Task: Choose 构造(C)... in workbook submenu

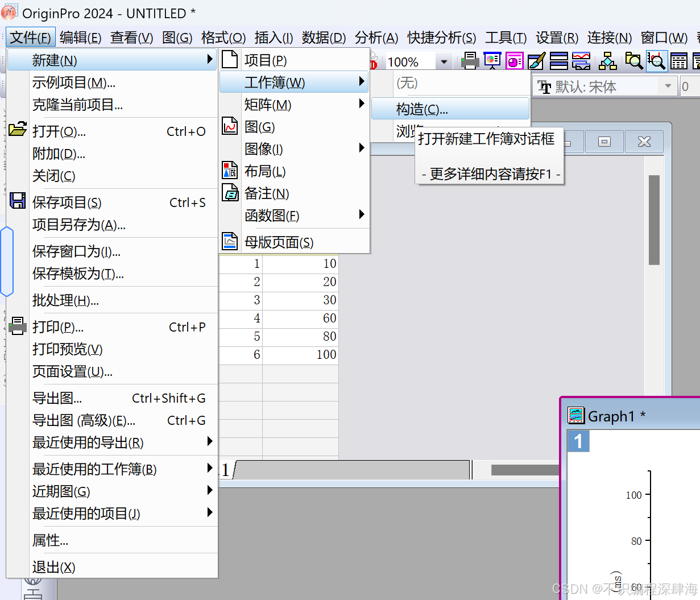Action: click(x=450, y=109)
